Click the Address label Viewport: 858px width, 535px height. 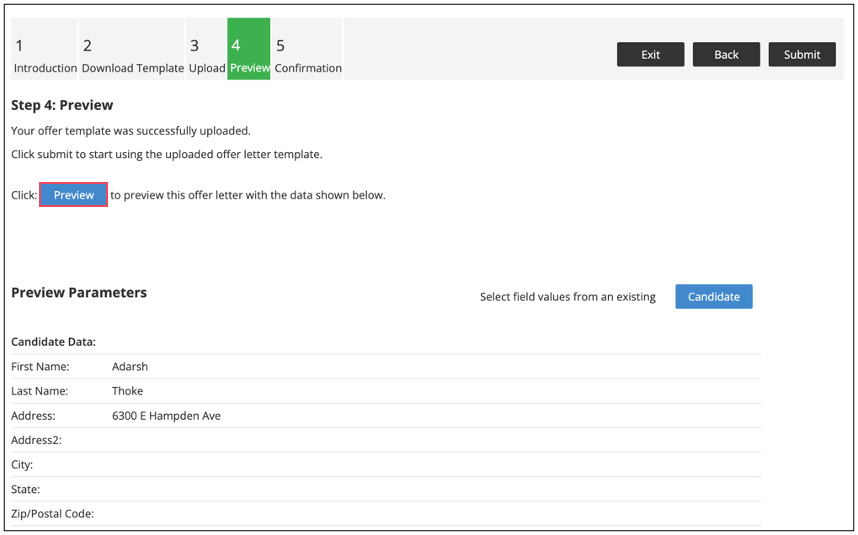coord(33,416)
